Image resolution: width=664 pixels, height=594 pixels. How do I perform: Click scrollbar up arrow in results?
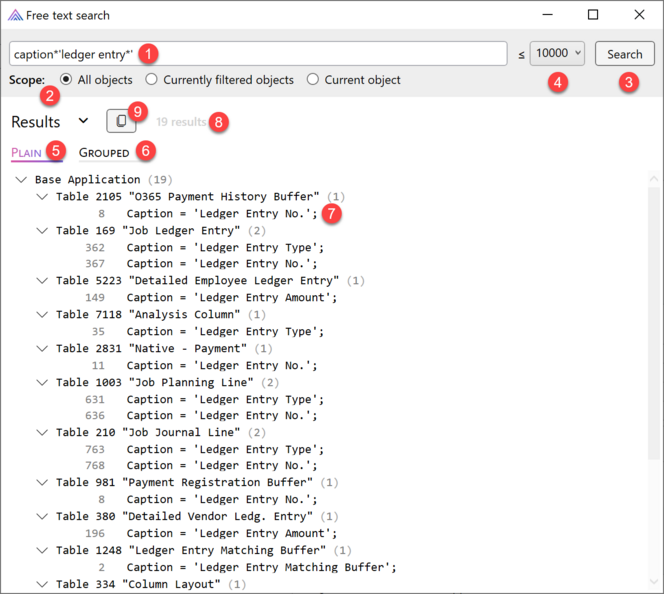pyautogui.click(x=654, y=179)
